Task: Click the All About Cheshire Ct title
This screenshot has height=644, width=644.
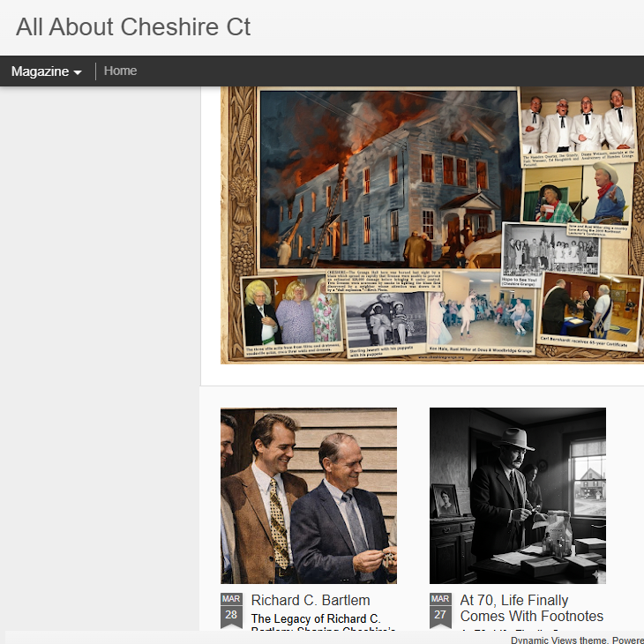Action: coord(133,27)
